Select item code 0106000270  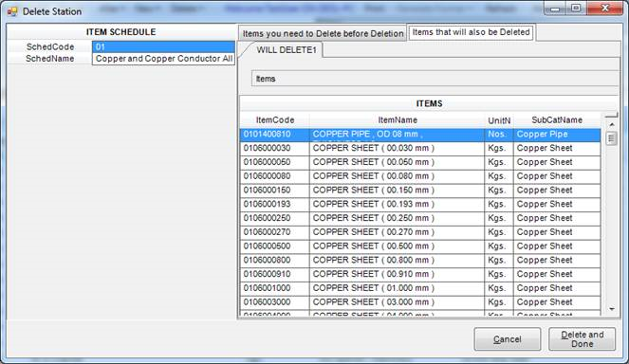coord(275,232)
